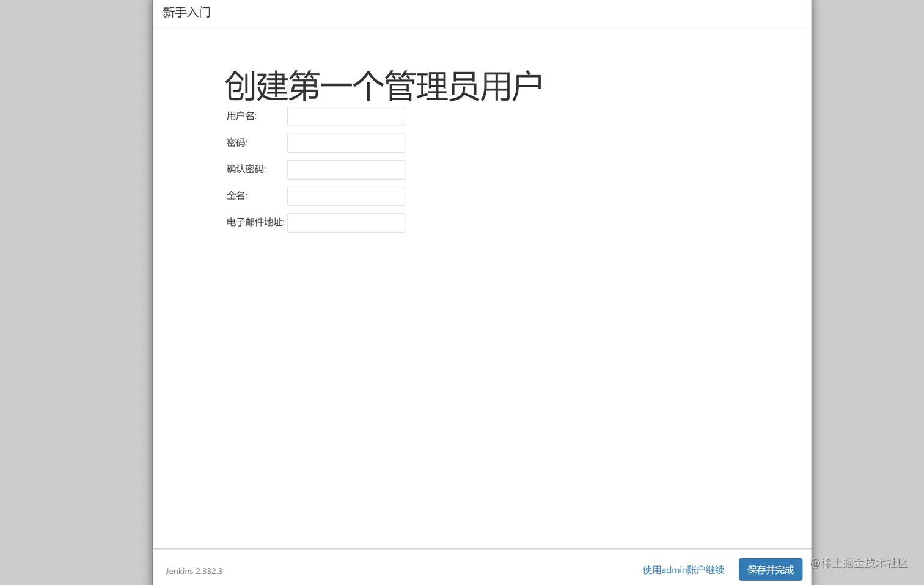
Task: Click the 新手入门 page header
Action: (x=186, y=12)
